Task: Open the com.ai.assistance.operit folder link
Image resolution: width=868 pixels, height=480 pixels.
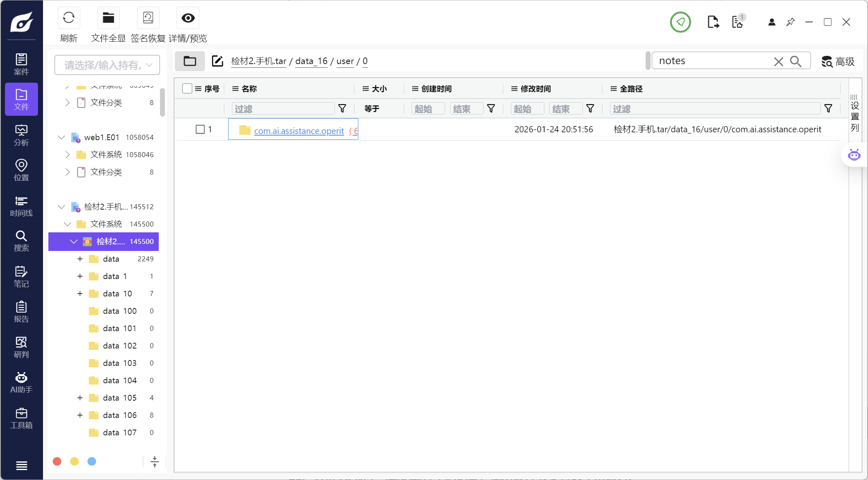Action: point(299,131)
